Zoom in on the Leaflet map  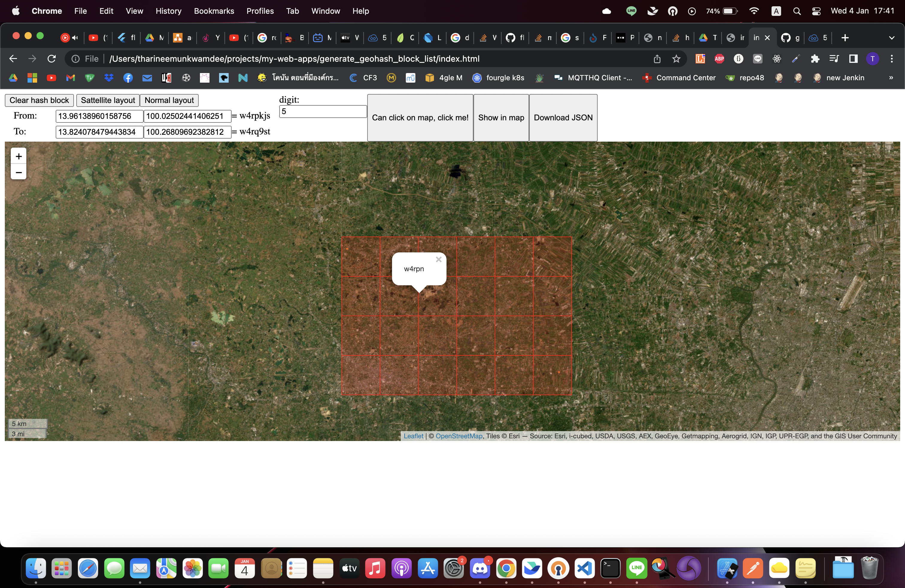point(18,156)
